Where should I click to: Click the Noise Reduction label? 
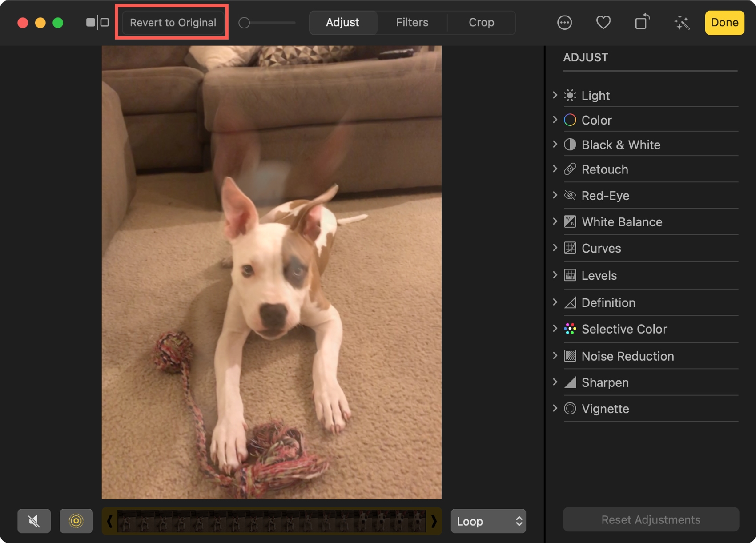627,356
